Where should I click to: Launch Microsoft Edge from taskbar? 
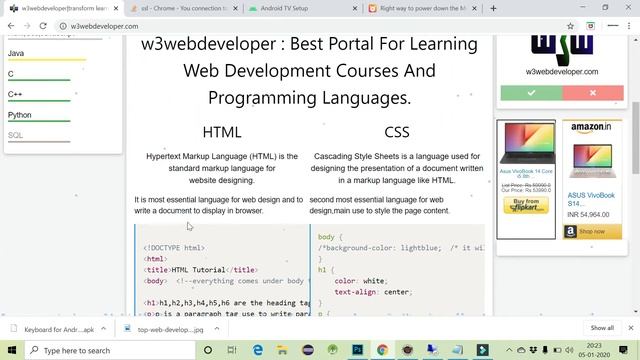[258, 350]
